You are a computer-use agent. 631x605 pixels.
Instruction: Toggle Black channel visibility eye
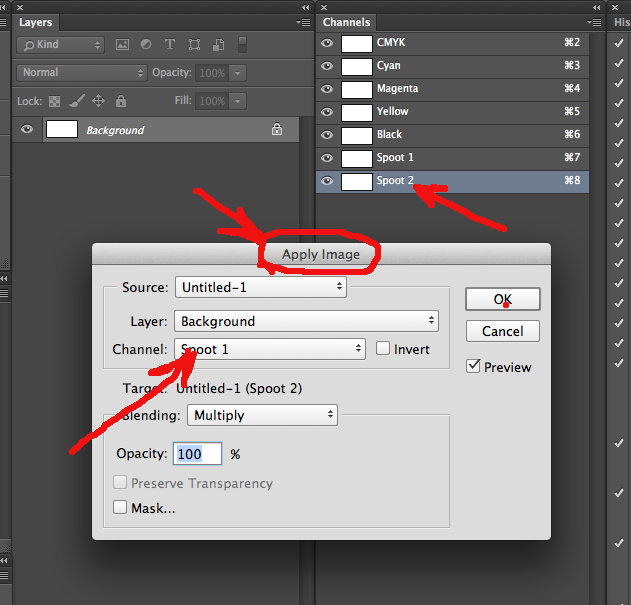(327, 134)
